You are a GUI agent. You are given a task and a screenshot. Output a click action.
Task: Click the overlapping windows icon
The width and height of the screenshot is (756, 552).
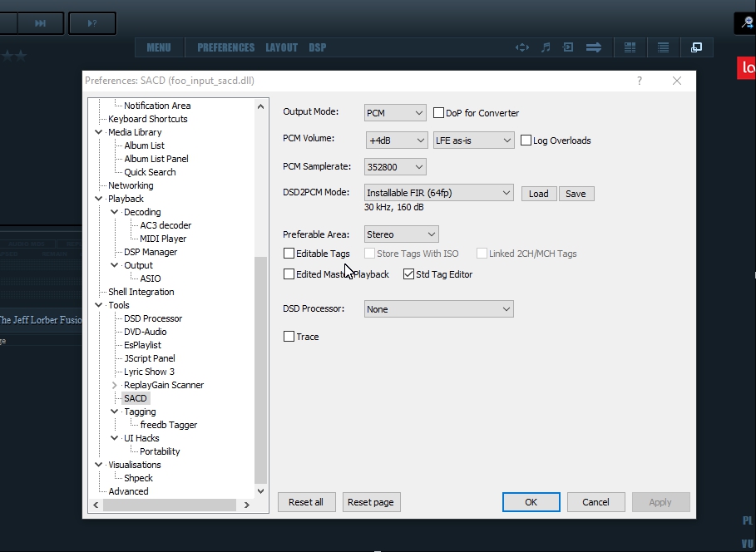[x=697, y=47]
